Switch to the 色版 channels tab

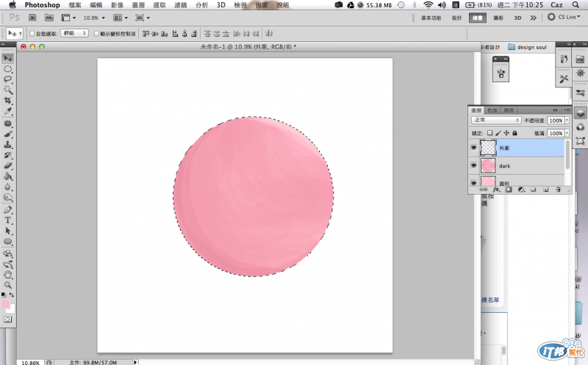[x=492, y=109]
